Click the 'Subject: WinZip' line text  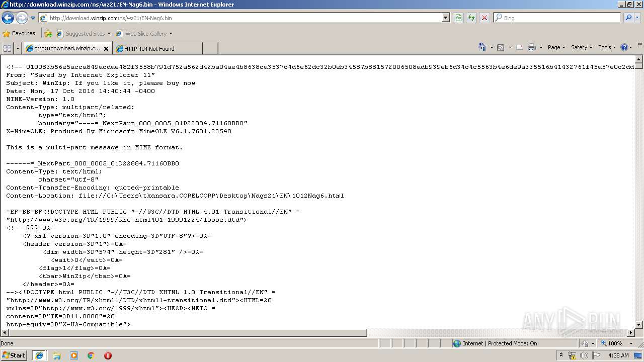101,83
